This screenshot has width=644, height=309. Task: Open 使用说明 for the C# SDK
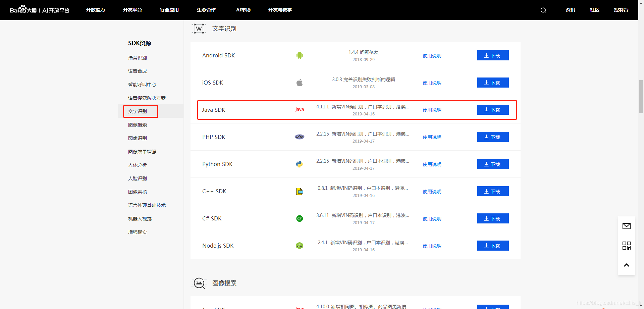point(432,219)
